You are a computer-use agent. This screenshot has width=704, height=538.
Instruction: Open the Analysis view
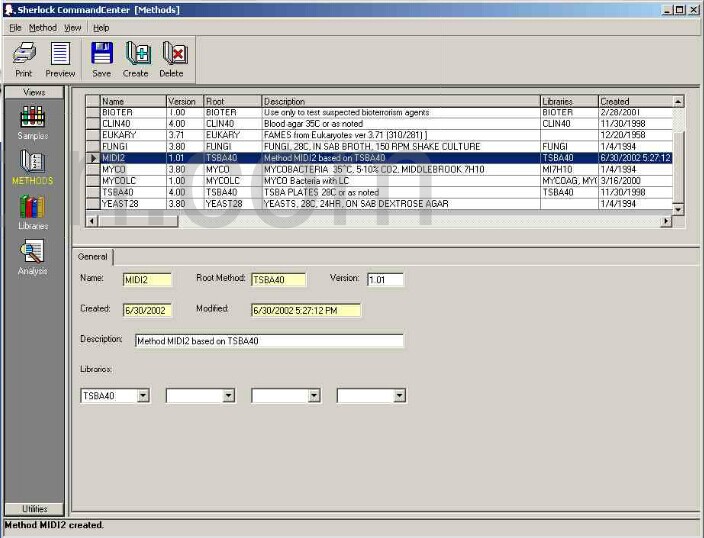tap(32, 257)
